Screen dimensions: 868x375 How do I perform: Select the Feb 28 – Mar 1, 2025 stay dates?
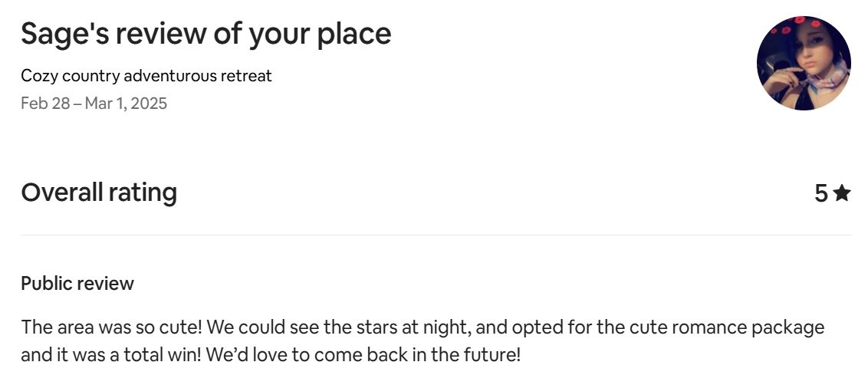coord(94,103)
